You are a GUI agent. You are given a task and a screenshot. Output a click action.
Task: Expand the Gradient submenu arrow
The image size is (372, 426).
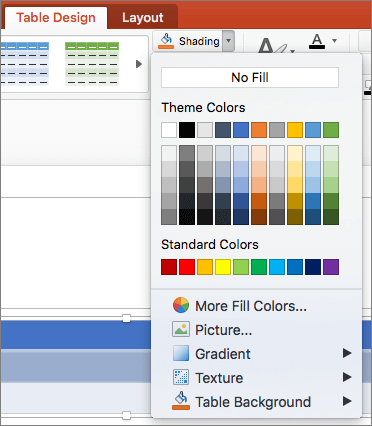[347, 353]
